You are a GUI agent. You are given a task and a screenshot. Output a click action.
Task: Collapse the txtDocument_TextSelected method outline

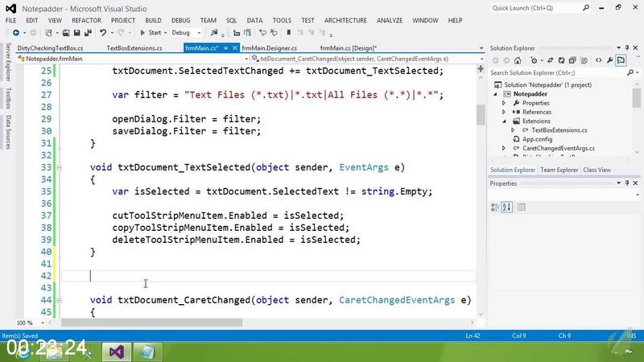pos(59,167)
